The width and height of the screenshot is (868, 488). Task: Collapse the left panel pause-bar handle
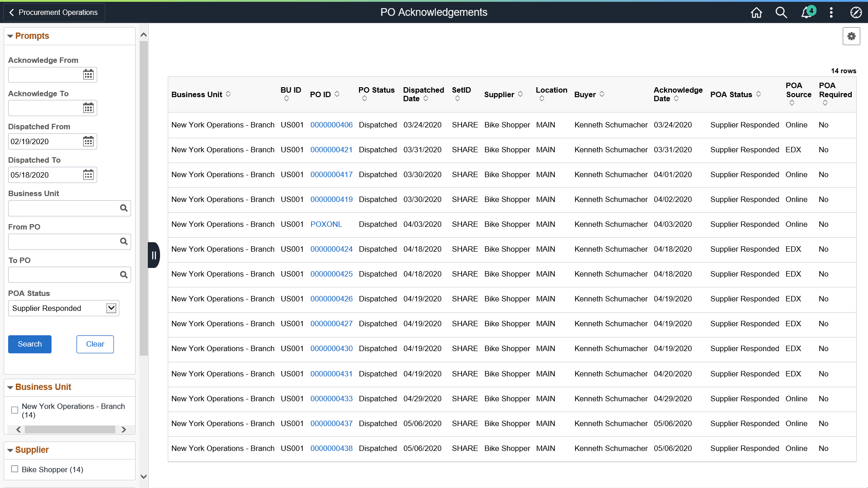pyautogui.click(x=154, y=255)
